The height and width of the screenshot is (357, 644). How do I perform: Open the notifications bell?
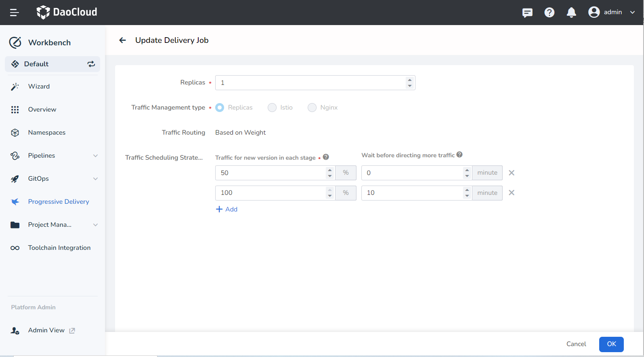[571, 13]
